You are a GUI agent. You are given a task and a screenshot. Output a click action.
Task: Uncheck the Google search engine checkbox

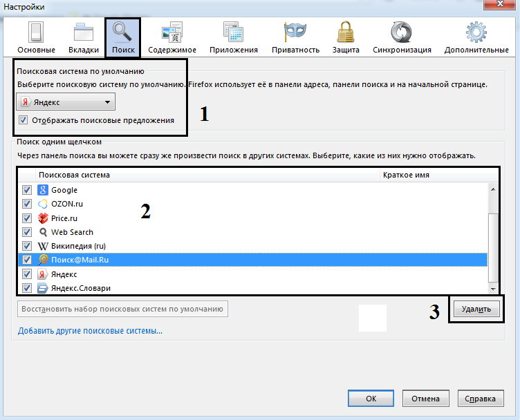26,190
